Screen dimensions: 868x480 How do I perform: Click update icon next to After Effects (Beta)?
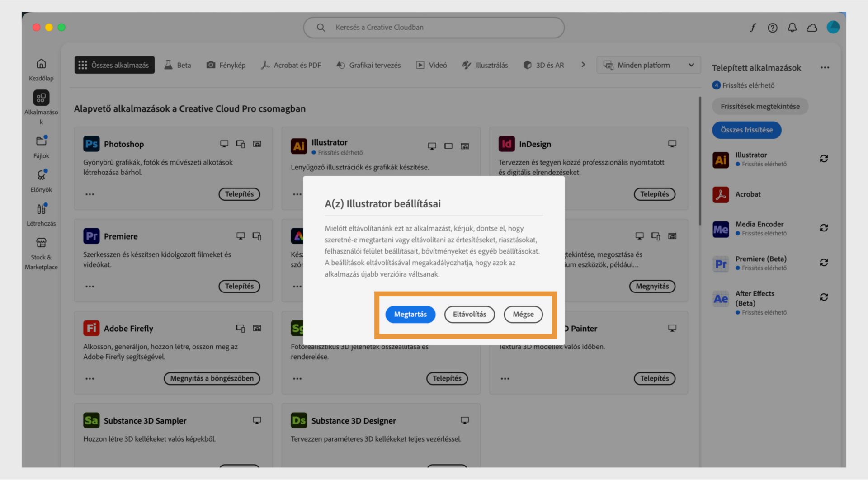pyautogui.click(x=824, y=297)
